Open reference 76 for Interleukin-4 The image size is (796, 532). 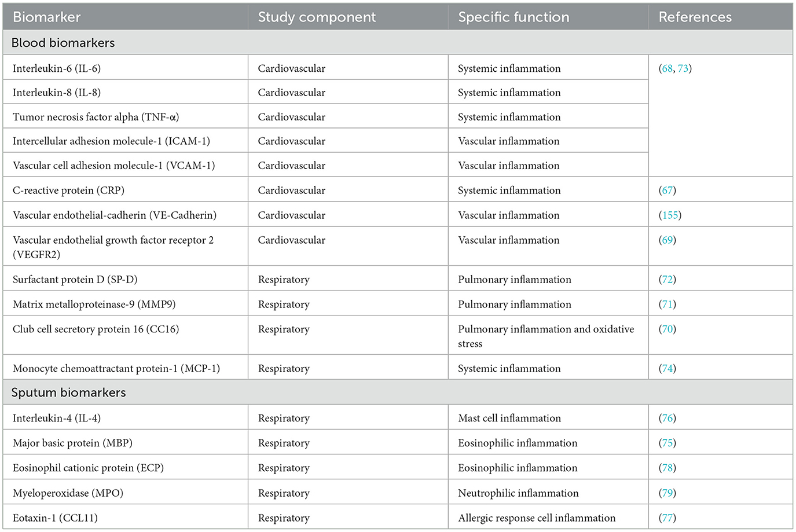pos(667,419)
